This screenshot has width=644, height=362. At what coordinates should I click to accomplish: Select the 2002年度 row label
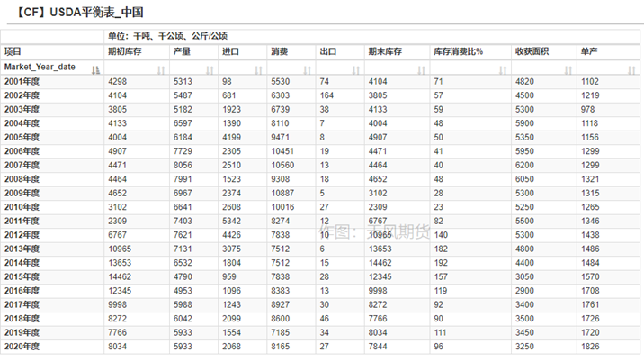point(22,95)
